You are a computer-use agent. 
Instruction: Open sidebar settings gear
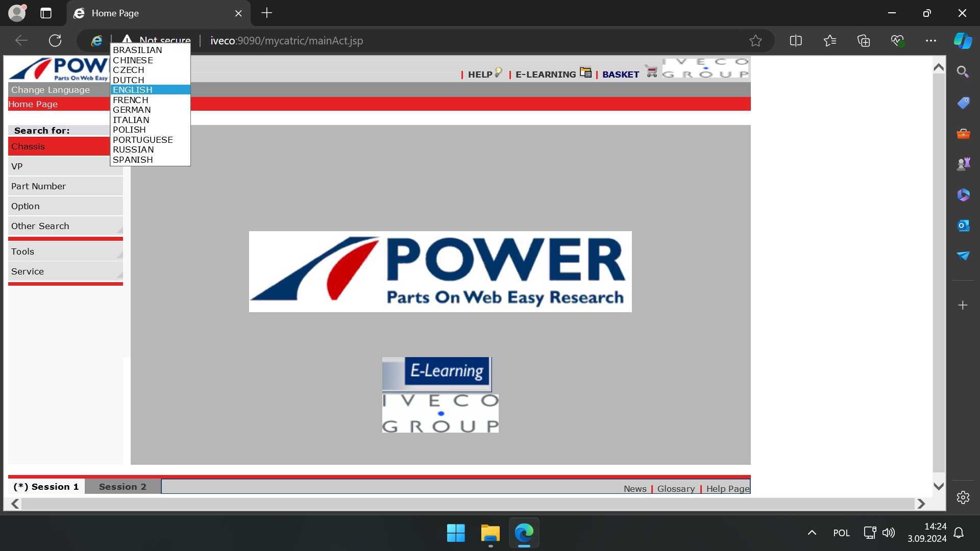963,497
